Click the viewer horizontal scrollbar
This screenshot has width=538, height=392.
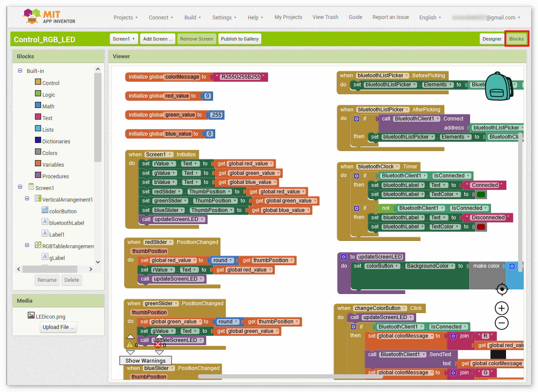pos(290,376)
